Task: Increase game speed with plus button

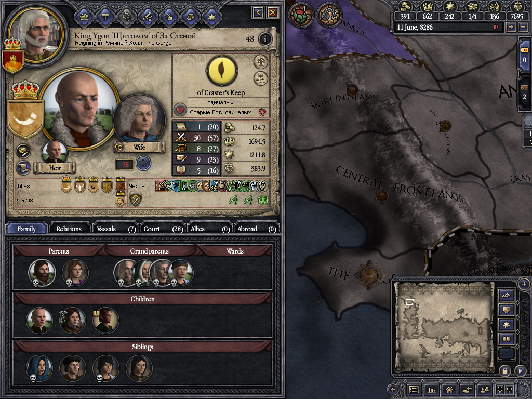Action: coord(511,27)
